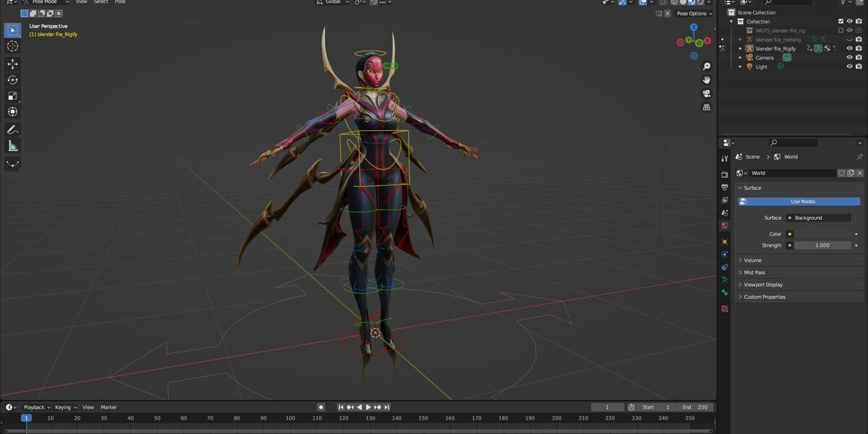The height and width of the screenshot is (434, 868).
Task: Open the viewport Select menu
Action: click(101, 2)
